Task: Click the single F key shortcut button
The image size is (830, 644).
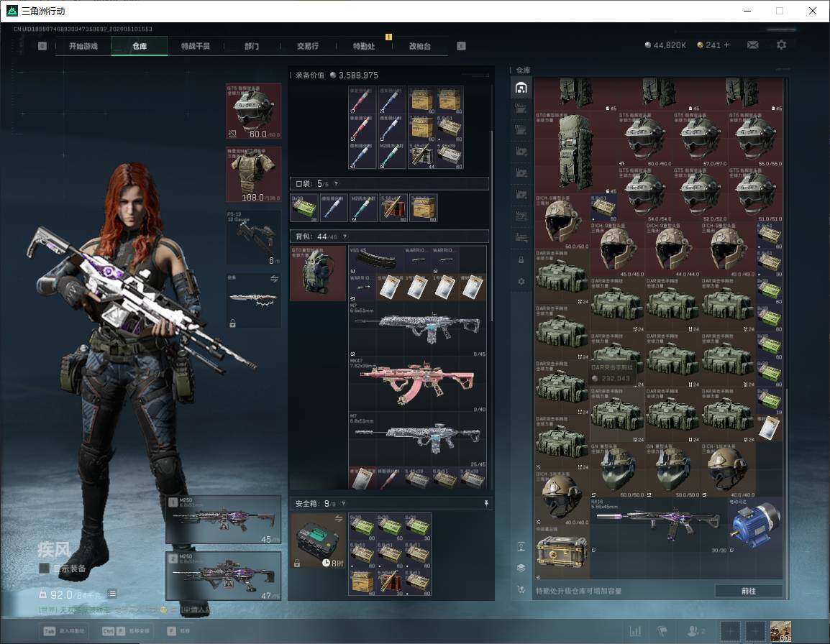Action: [178, 631]
